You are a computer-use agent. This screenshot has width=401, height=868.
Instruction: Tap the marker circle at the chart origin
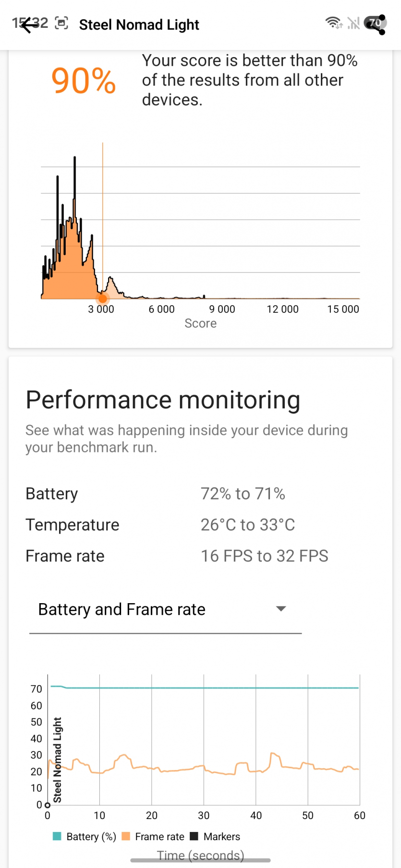(48, 805)
